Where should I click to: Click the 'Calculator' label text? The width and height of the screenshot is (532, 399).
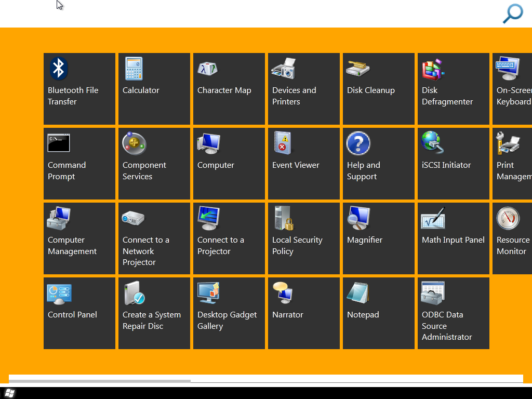141,90
